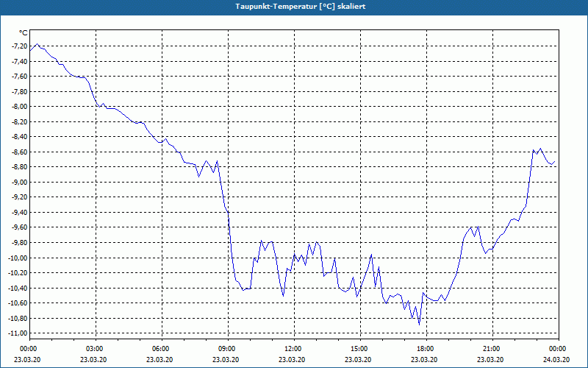Click the -9,80 y-axis label
Image resolution: width=588 pixels, height=368 pixels.
[x=20, y=243]
